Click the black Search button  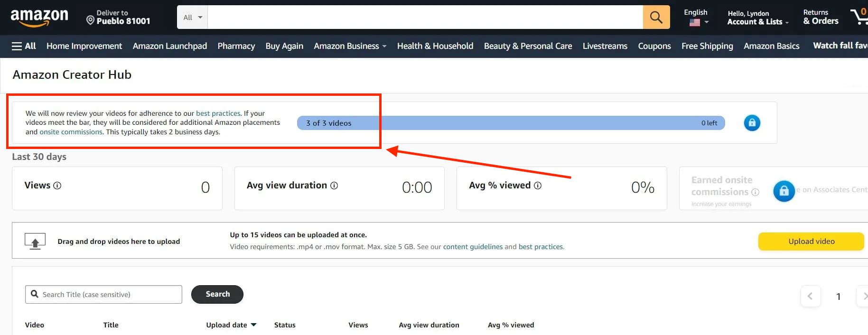pos(217,294)
